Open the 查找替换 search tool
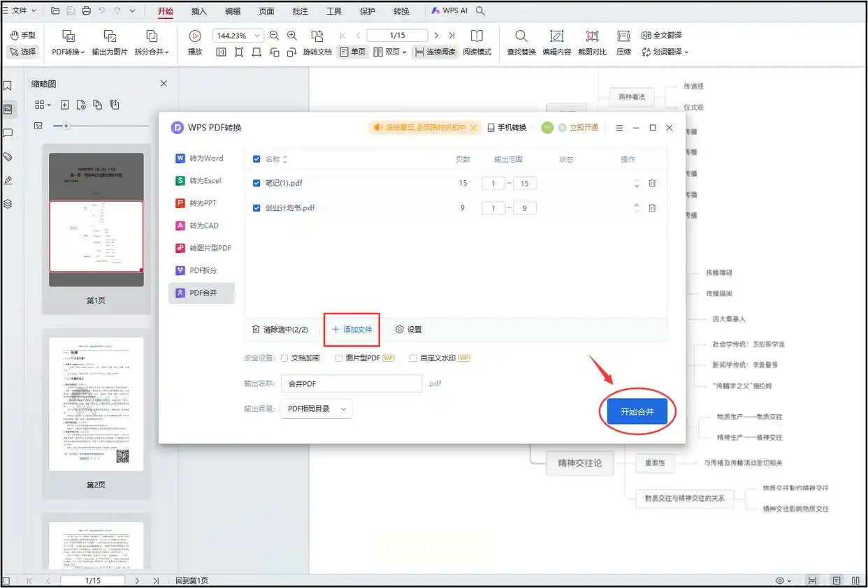This screenshot has height=588, width=868. tap(521, 36)
